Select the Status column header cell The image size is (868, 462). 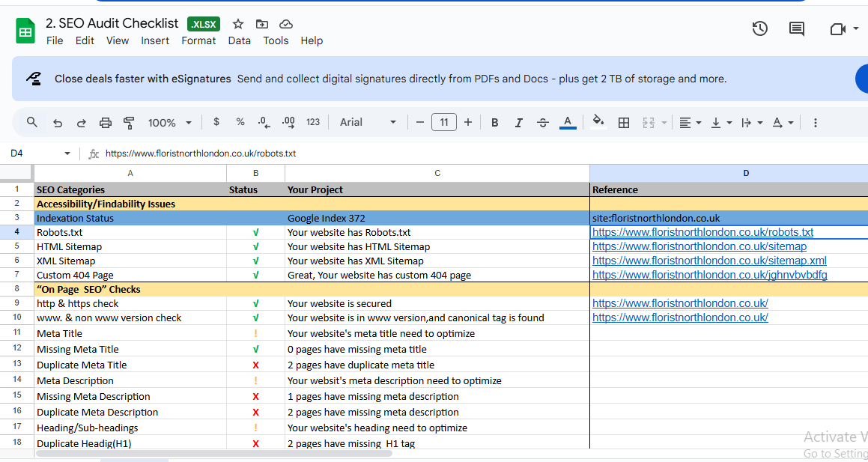[x=255, y=189]
